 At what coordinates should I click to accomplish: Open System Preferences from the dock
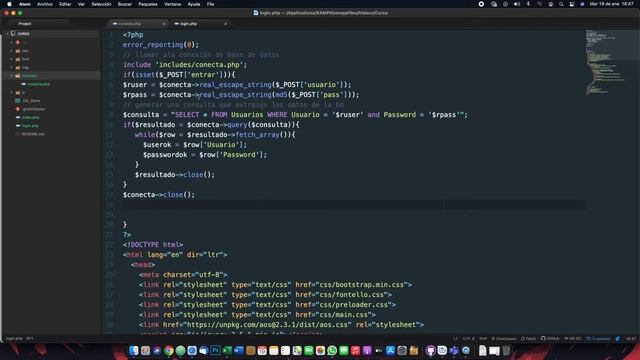[402, 350]
